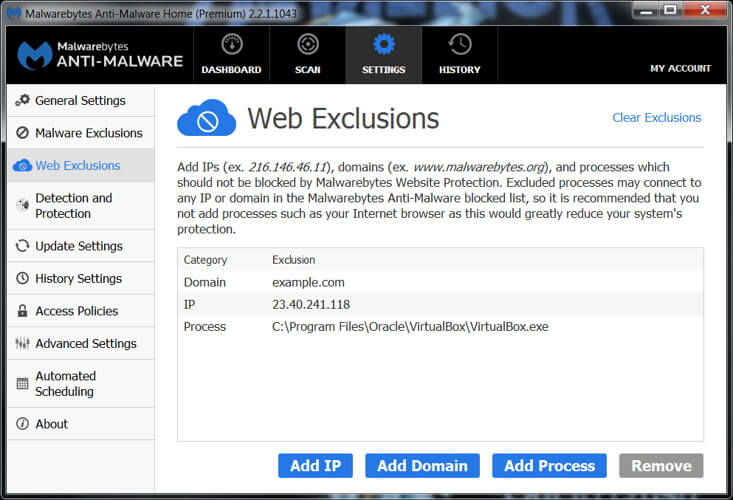Click the Access Policies padlock icon
The image size is (733, 500).
point(22,311)
